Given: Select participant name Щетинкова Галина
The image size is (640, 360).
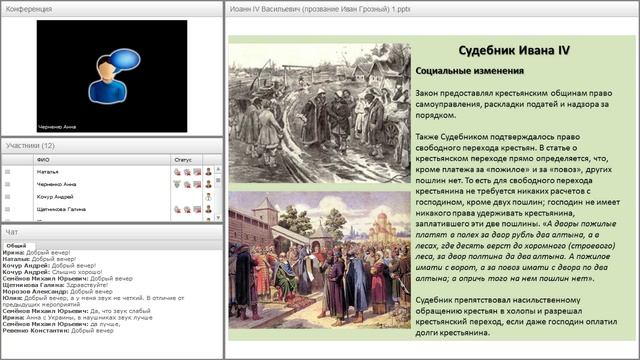Looking at the screenshot, I should [x=61, y=209].
